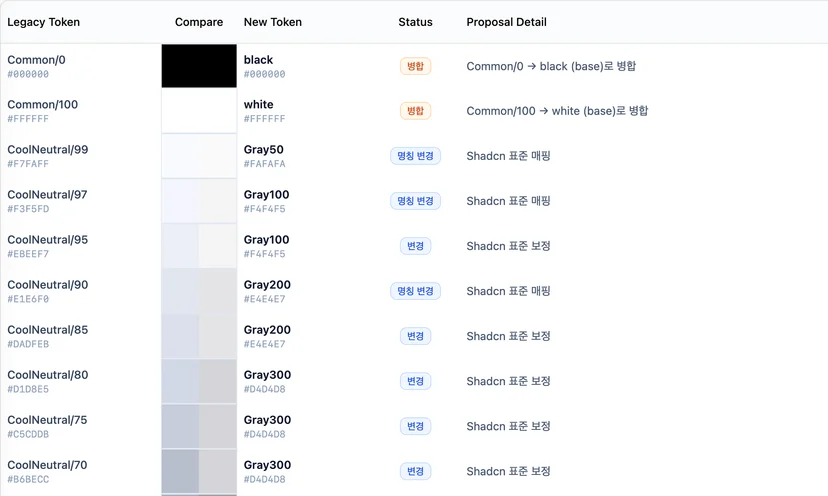The width and height of the screenshot is (828, 496).
Task: Click the 명칭 변경 badge for CoolNeutral/90
Action: tap(416, 291)
